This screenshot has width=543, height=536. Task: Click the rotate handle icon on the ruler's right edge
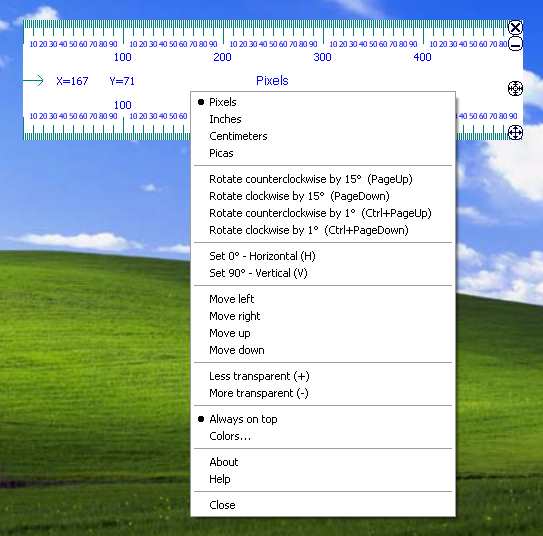coord(515,89)
